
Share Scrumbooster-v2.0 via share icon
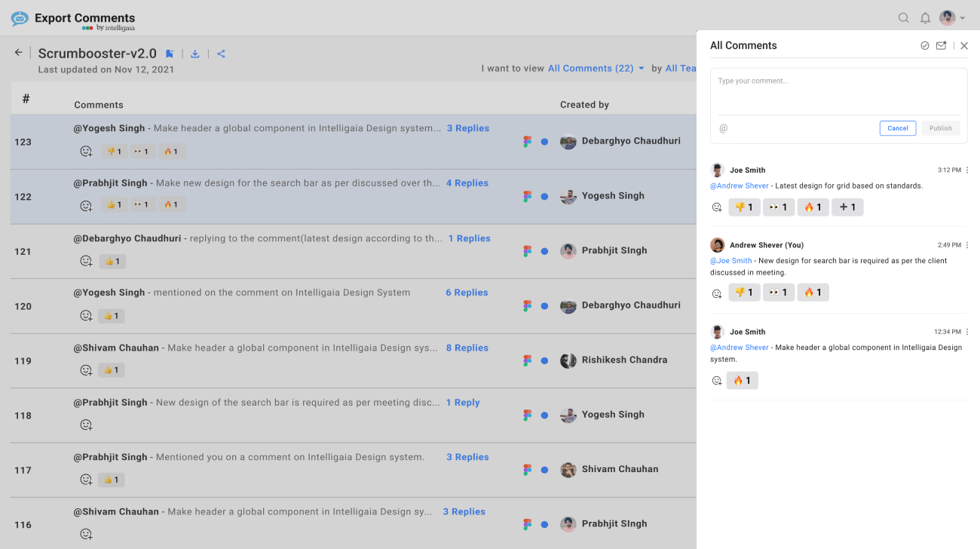pyautogui.click(x=221, y=54)
